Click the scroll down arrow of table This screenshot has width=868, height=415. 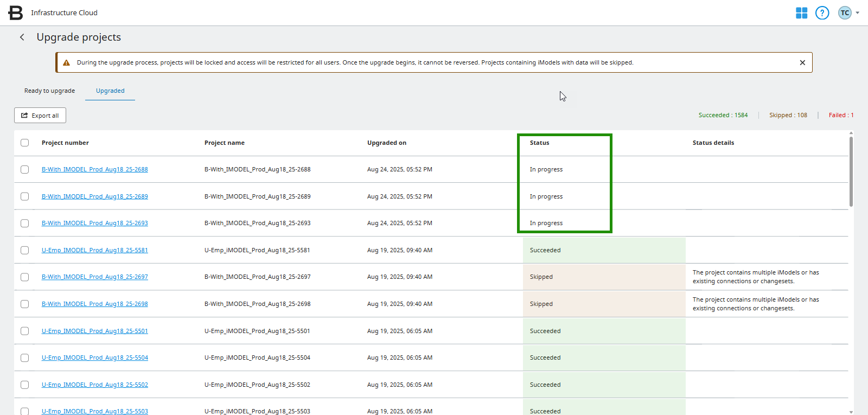(851, 412)
